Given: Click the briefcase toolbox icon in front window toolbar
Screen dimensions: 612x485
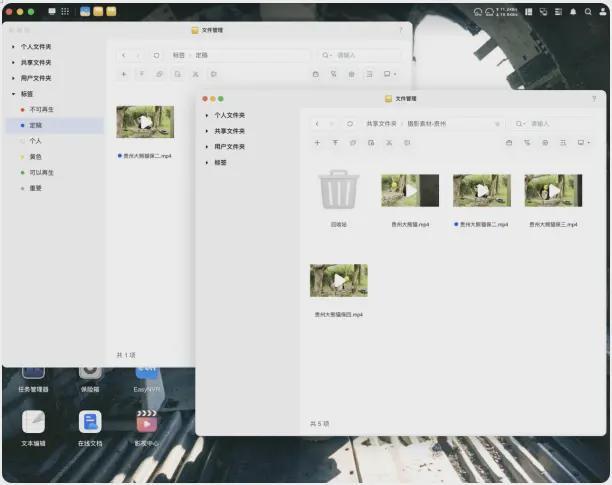Looking at the screenshot, I should pyautogui.click(x=509, y=143).
